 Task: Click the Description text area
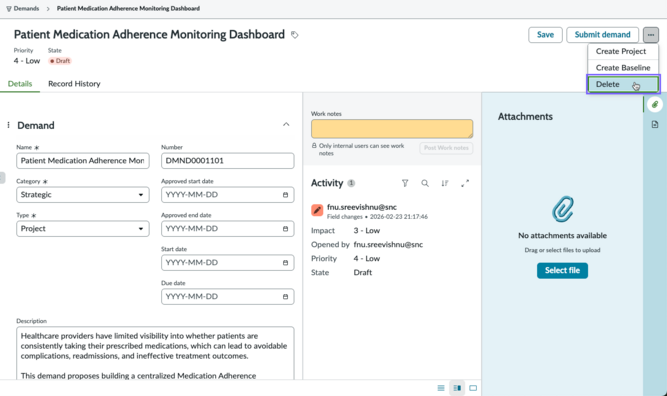(x=155, y=353)
